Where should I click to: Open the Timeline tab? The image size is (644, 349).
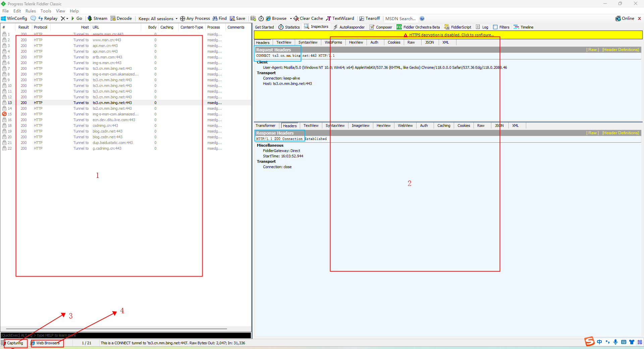[x=523, y=27]
